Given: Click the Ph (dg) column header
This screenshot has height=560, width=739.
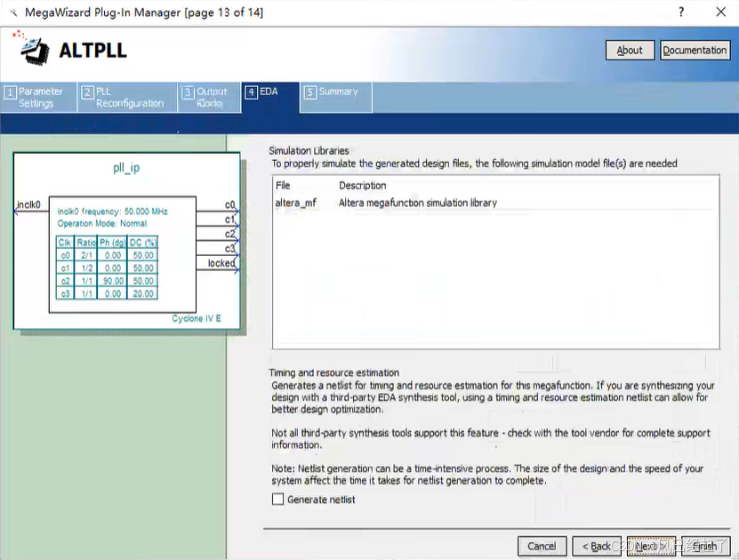Looking at the screenshot, I should (113, 243).
